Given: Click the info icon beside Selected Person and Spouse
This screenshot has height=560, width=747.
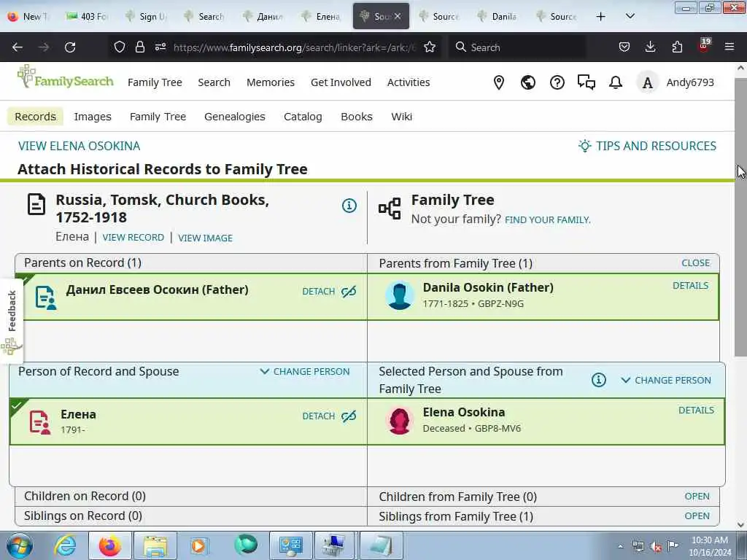Looking at the screenshot, I should pos(599,380).
